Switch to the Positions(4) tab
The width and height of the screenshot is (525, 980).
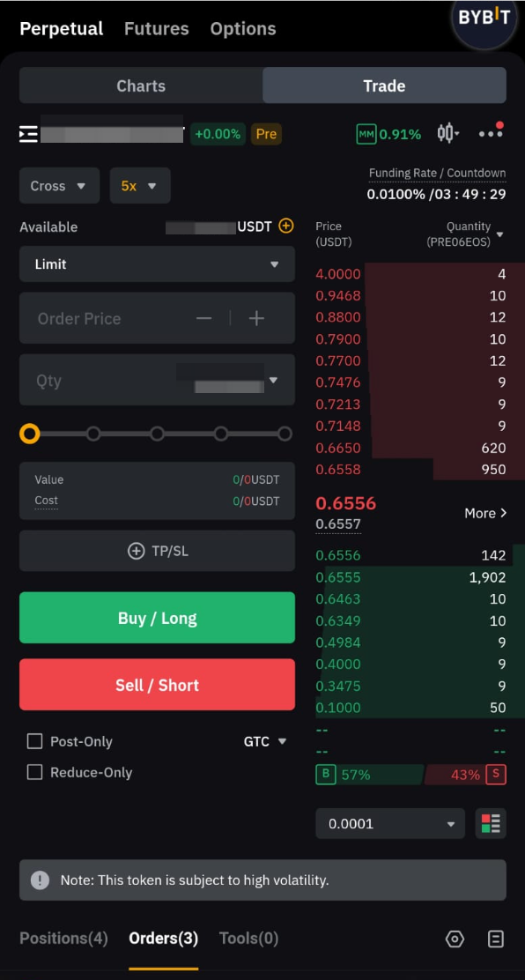coord(63,938)
